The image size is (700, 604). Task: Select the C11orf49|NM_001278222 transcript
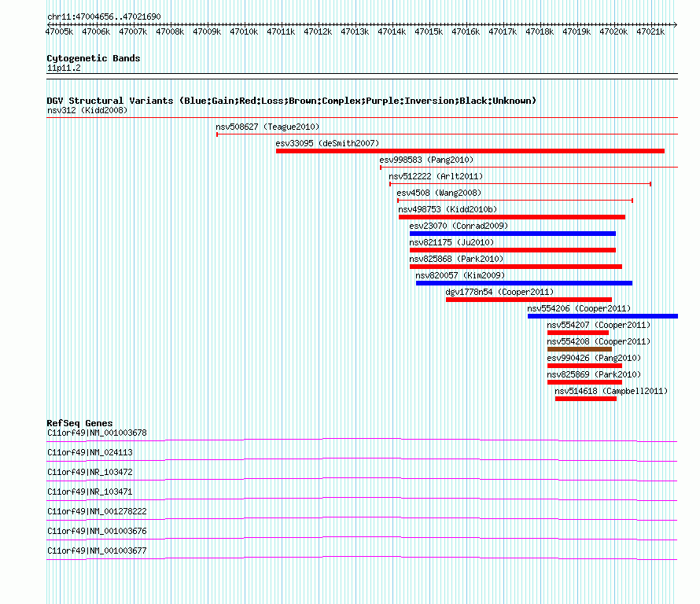pyautogui.click(x=97, y=512)
